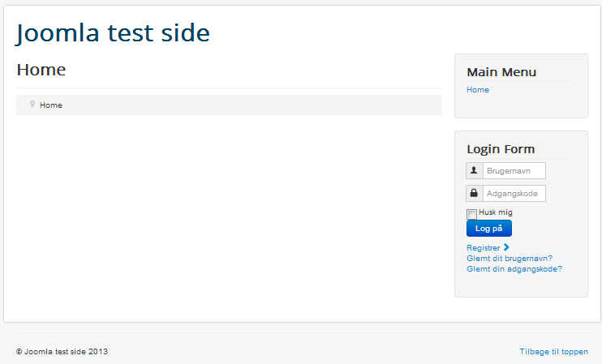Enable the Husk mig checkbox

coord(472,214)
